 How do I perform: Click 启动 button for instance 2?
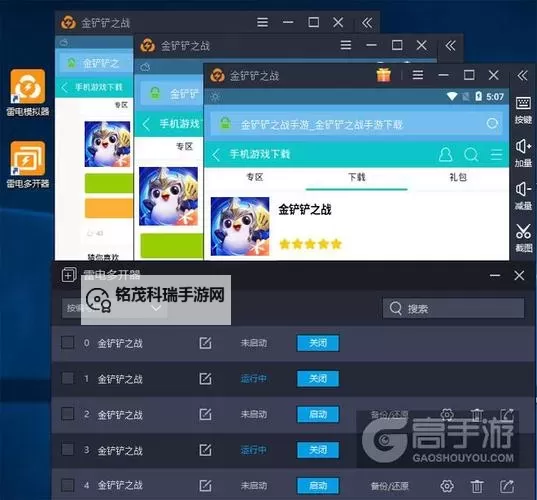pyautogui.click(x=318, y=414)
